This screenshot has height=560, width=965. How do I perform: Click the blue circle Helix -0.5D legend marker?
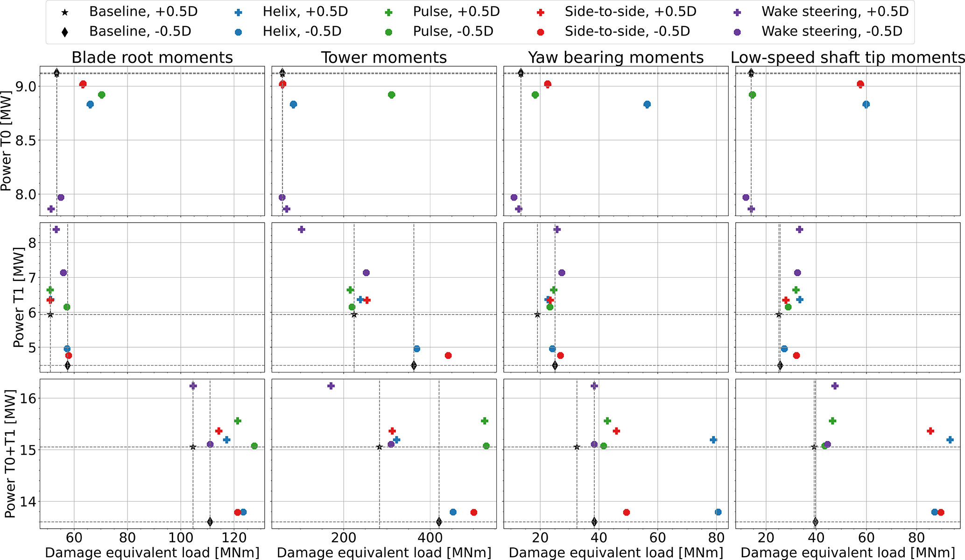coord(238,32)
